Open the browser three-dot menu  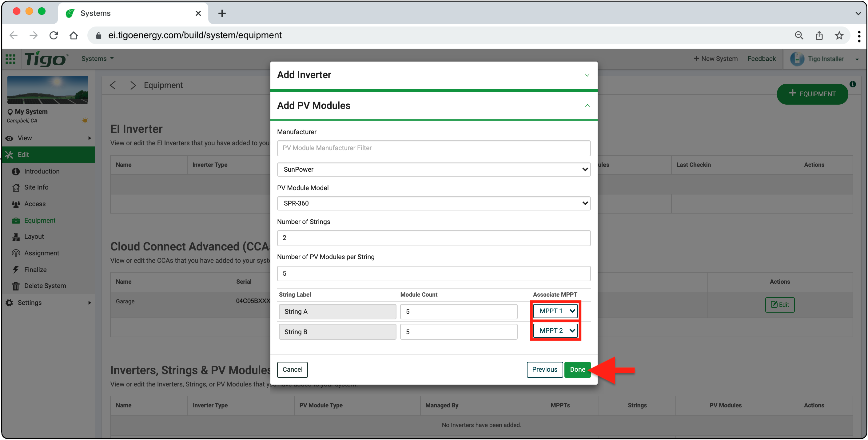point(859,36)
